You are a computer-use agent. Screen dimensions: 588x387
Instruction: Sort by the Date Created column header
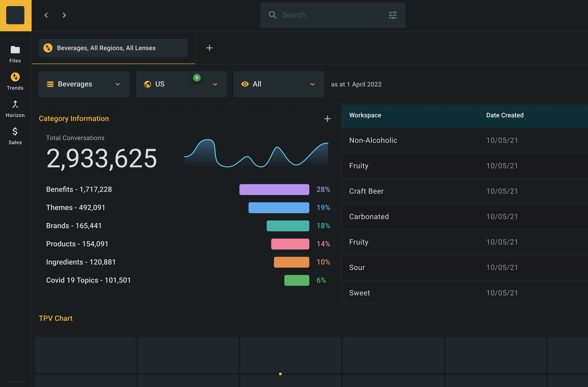coord(505,115)
